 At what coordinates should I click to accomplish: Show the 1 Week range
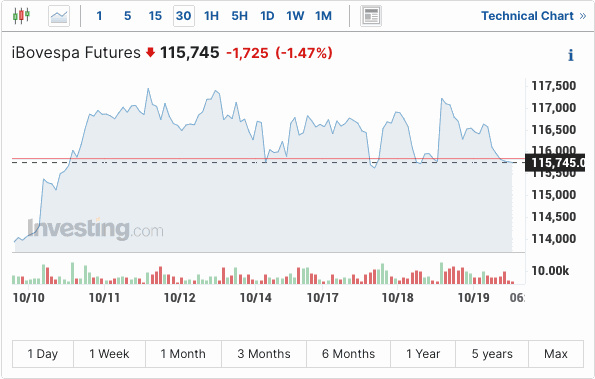click(x=109, y=354)
